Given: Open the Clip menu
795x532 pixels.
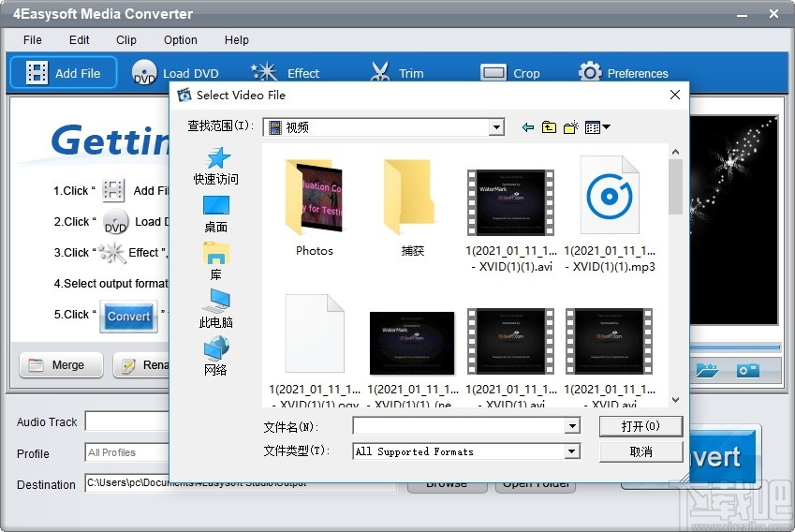Looking at the screenshot, I should click(126, 40).
